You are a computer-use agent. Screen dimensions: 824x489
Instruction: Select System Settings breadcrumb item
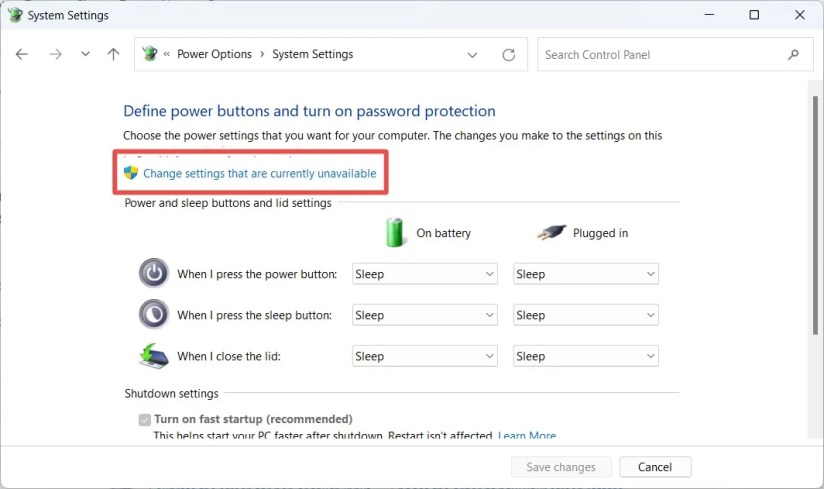[x=313, y=54]
